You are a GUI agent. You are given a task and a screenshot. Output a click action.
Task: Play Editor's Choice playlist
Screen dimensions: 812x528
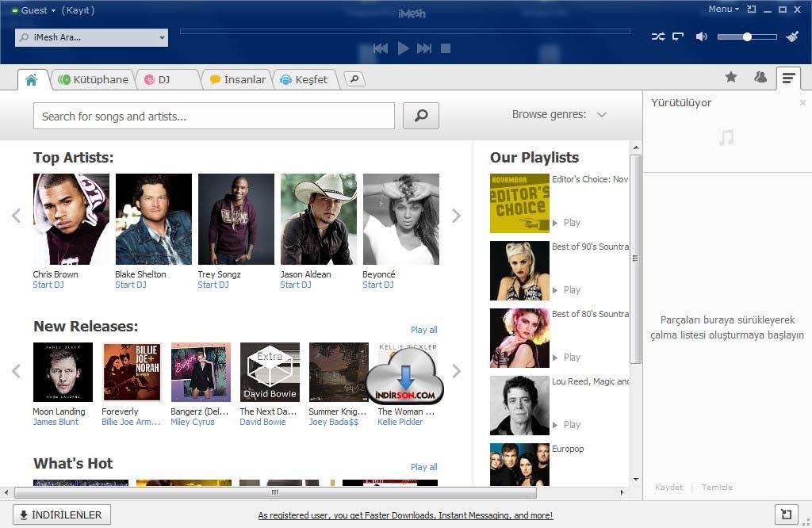(566, 223)
